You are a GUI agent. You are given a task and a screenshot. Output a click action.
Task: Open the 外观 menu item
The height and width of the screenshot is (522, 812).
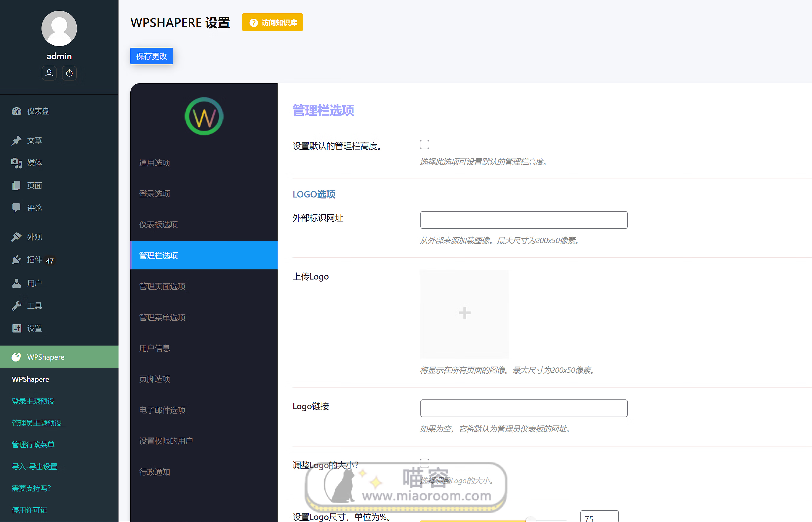59,237
